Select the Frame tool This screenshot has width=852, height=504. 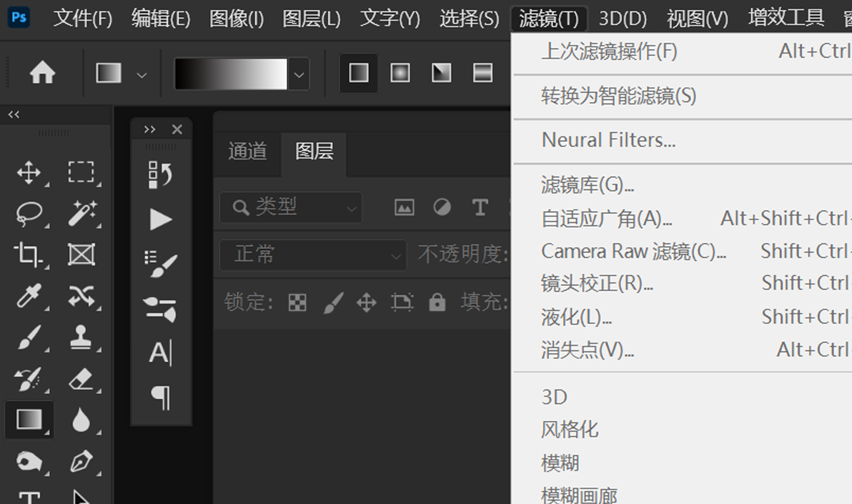click(81, 255)
